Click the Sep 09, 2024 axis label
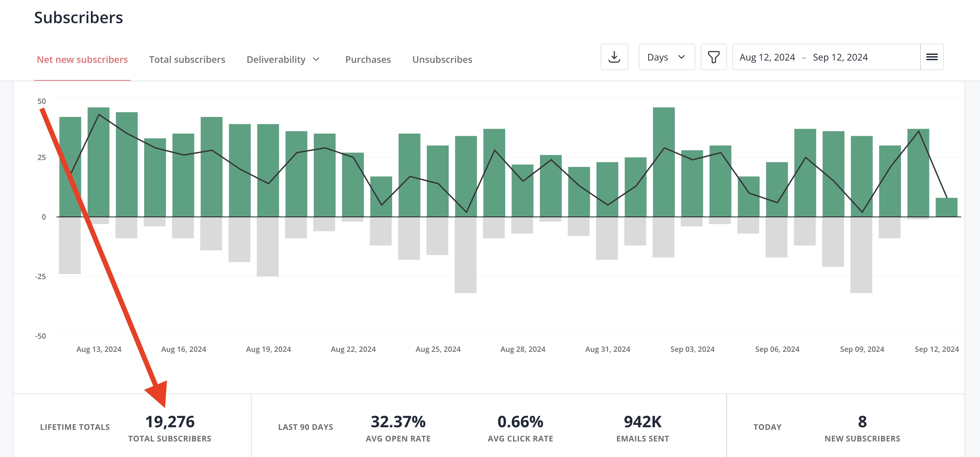980x457 pixels. click(862, 349)
